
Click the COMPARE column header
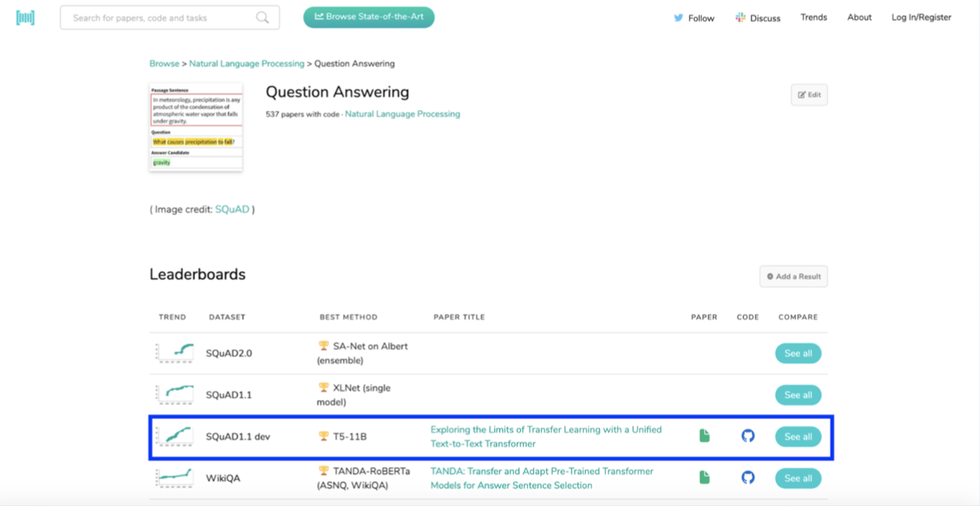click(798, 317)
